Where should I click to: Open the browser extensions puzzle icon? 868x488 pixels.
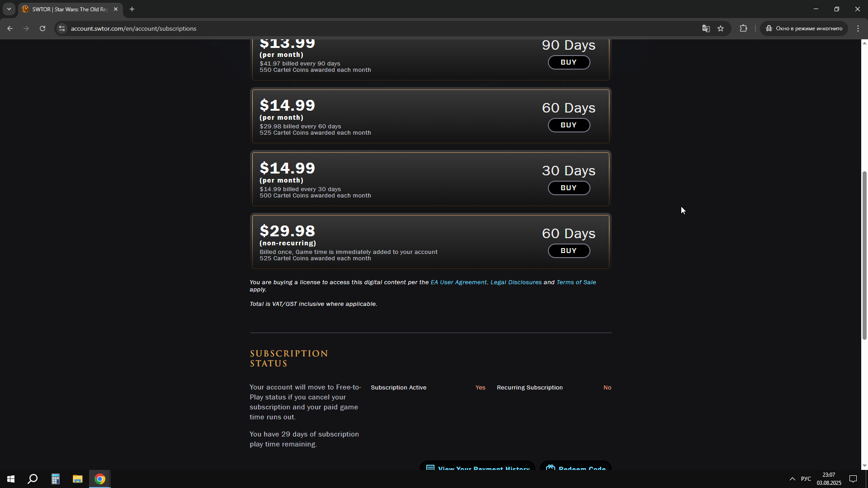tap(743, 28)
